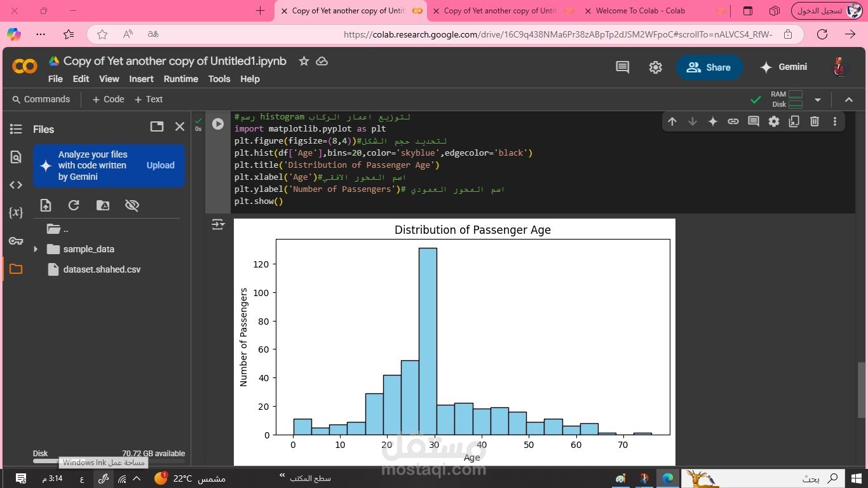This screenshot has height=488, width=868.
Task: Open the File menu
Action: click(x=55, y=79)
